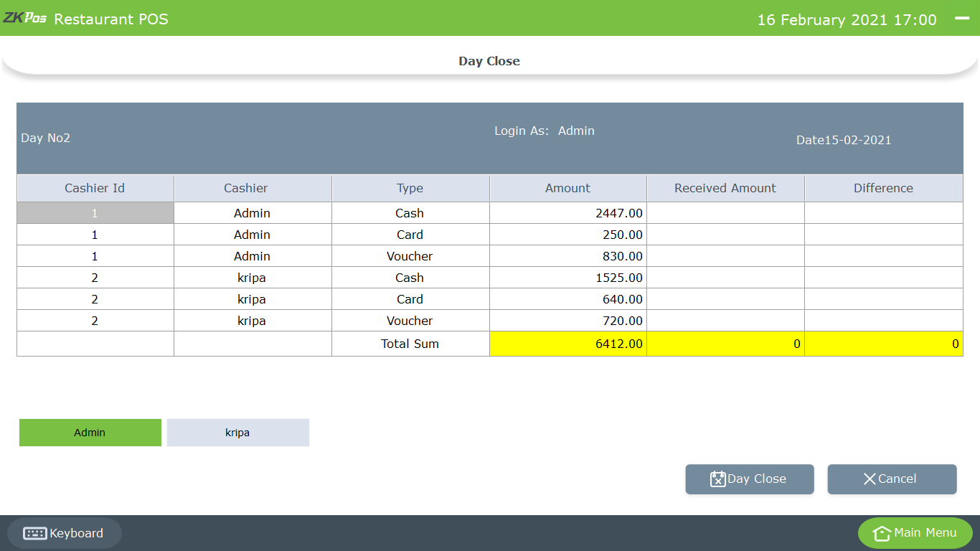Click the Cashier column header
The image size is (980, 551).
253,189
